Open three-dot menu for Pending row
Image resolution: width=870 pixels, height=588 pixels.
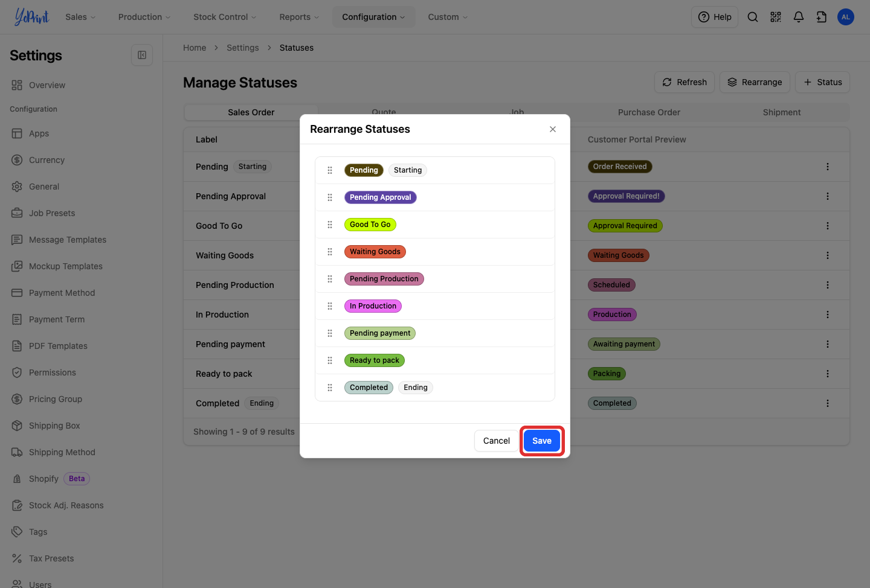(828, 167)
